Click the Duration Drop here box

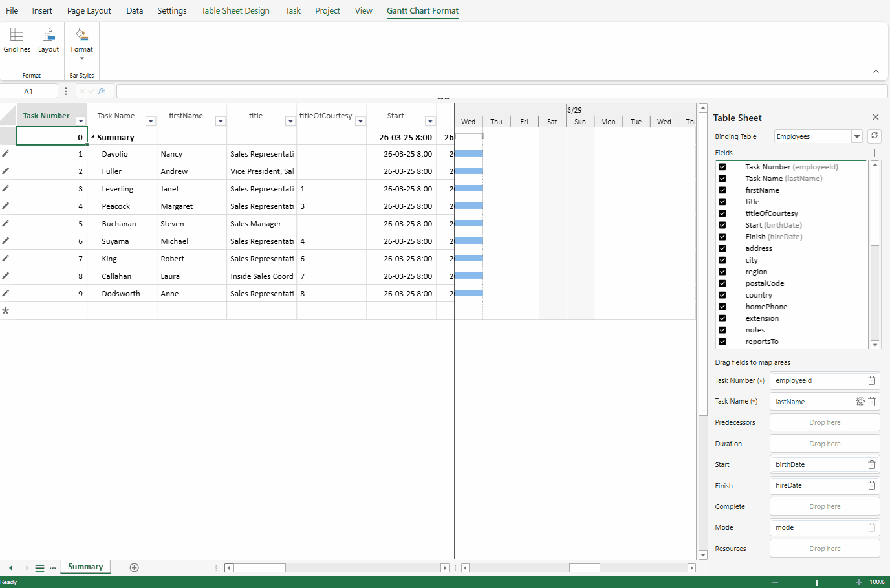tap(825, 444)
